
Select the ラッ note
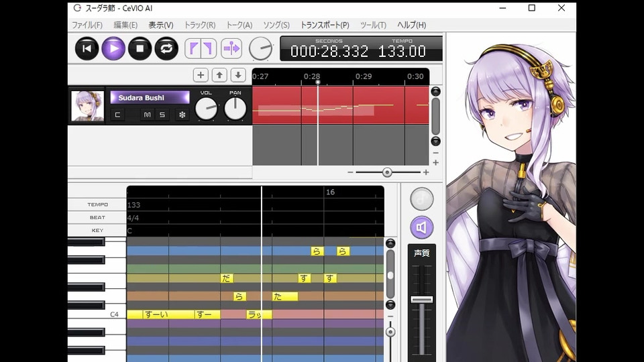259,314
